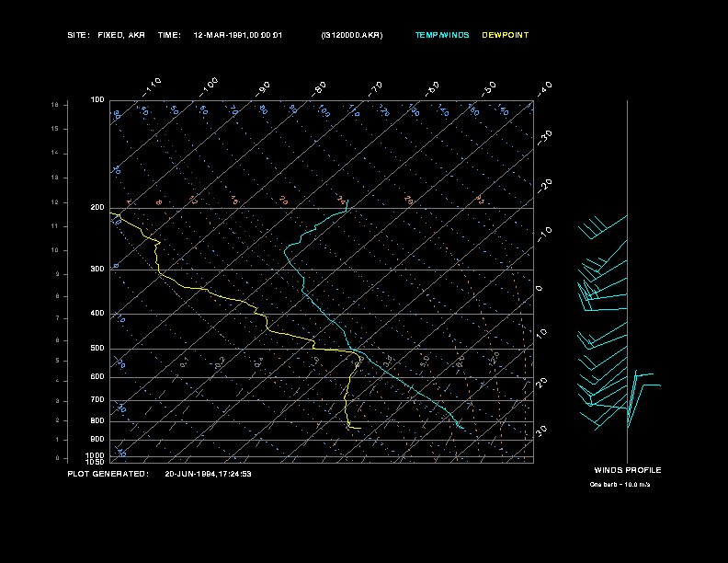This screenshot has height=563, width=728.
Task: Click the -60 isotherm label above chart
Action: coord(432,88)
